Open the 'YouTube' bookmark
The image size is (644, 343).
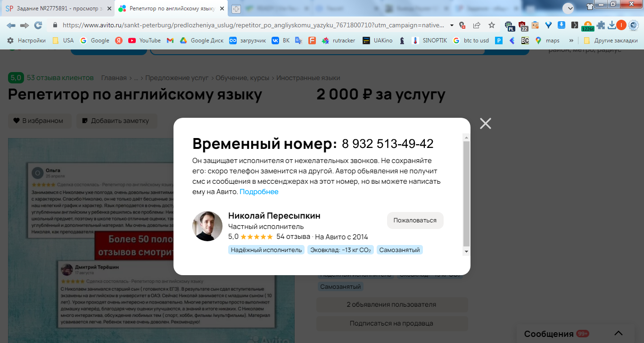pos(145,41)
